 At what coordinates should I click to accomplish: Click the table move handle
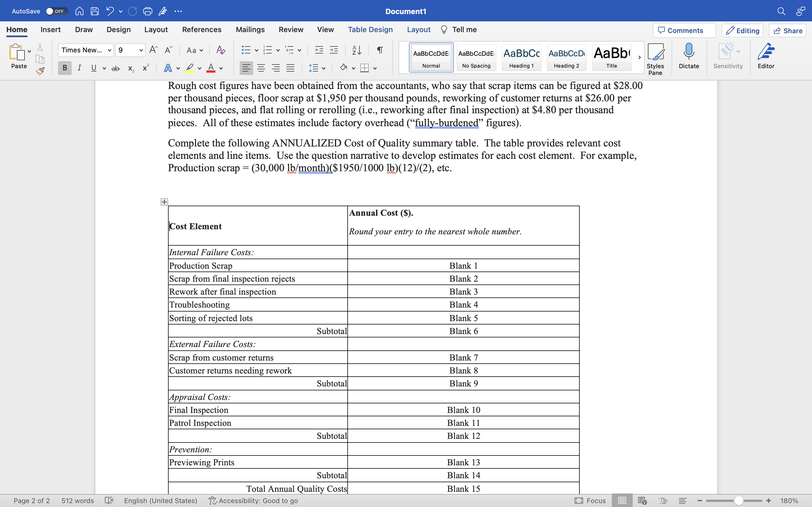pos(164,201)
